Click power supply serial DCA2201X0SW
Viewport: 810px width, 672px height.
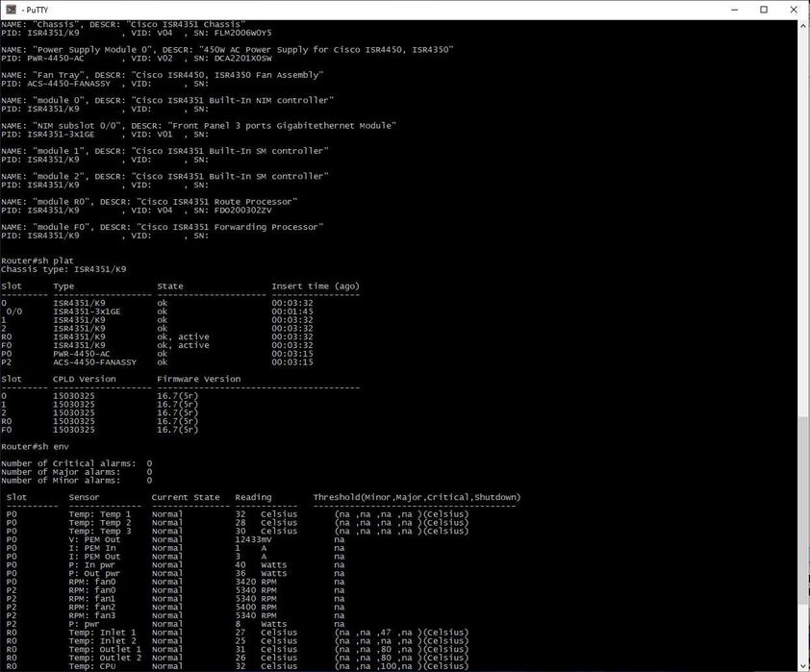240,58
